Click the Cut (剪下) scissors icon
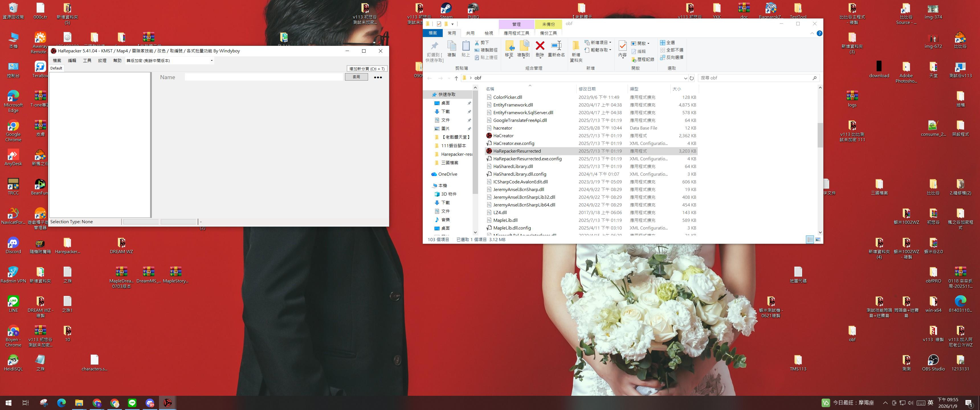 pyautogui.click(x=477, y=43)
